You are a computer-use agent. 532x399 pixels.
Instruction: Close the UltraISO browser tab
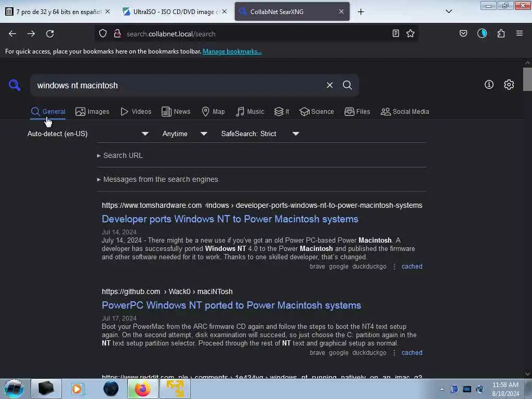coord(224,11)
